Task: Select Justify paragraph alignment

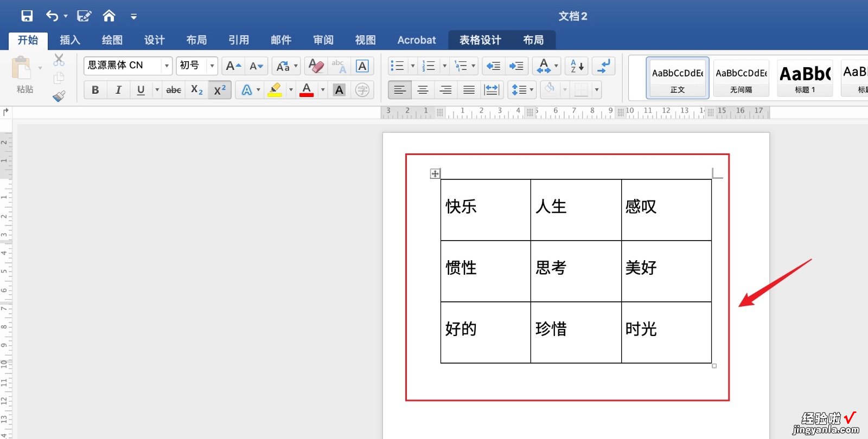Action: pyautogui.click(x=469, y=90)
